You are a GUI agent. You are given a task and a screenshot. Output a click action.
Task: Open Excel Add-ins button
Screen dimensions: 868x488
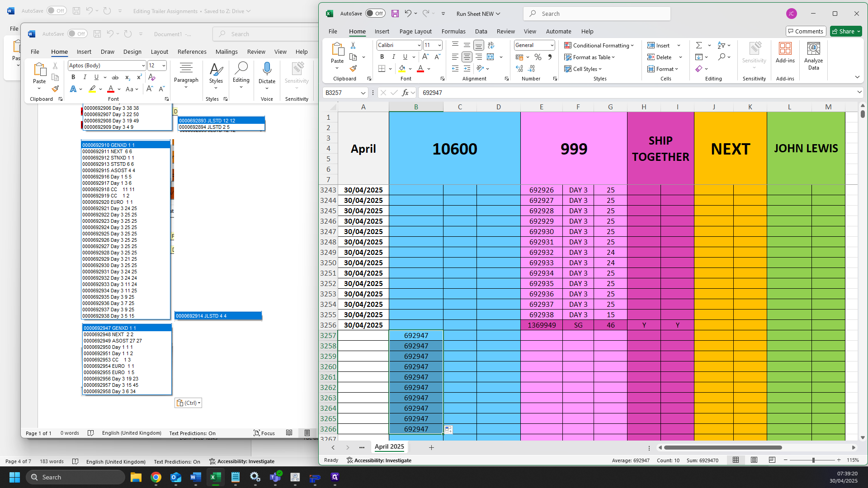click(785, 53)
